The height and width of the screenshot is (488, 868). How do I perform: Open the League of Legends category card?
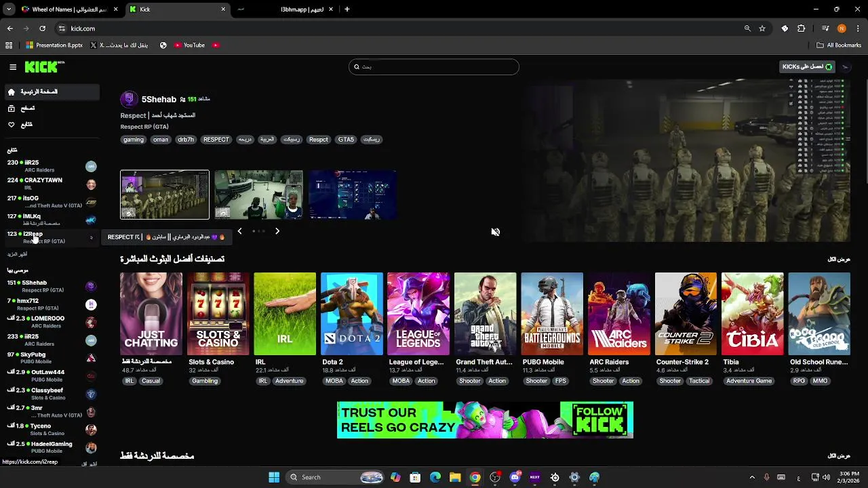coord(418,314)
